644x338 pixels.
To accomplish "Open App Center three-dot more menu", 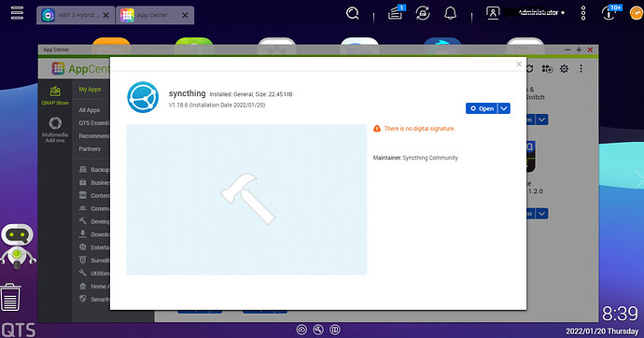I will (x=581, y=69).
